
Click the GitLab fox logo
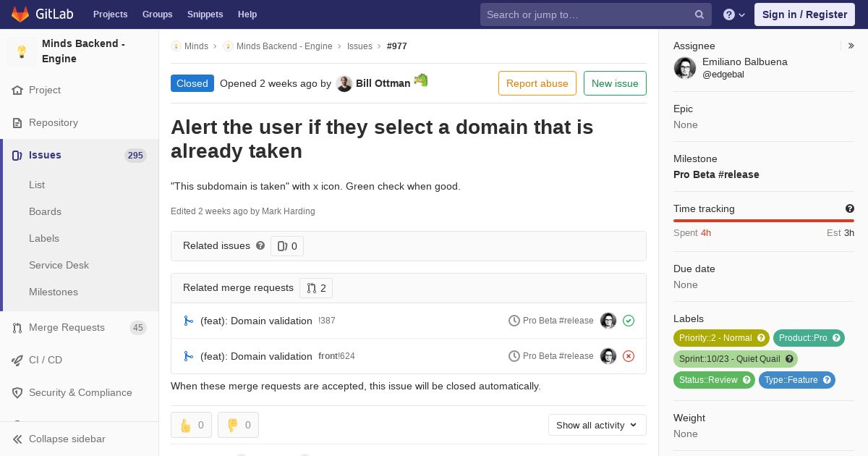[x=20, y=14]
